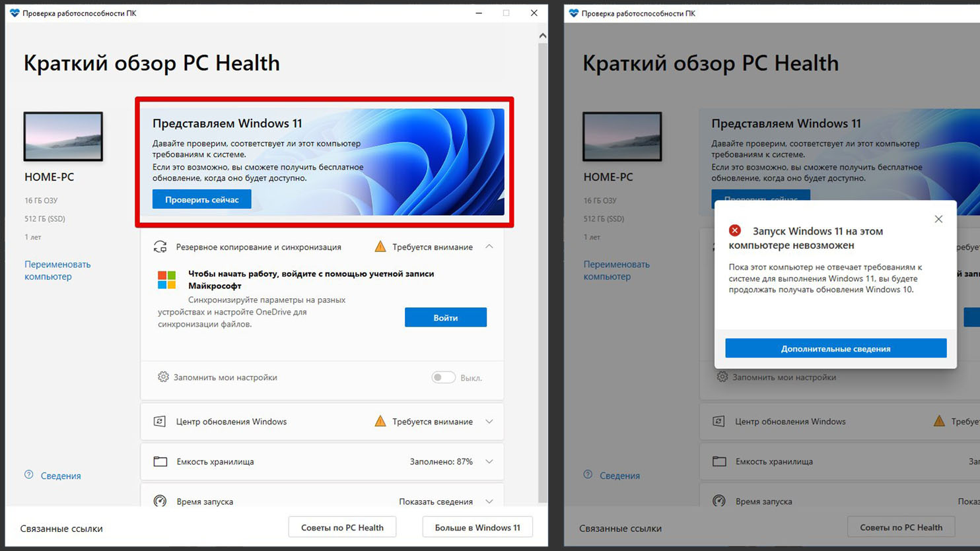980x551 pixels.
Task: Minimize the left PC Health window
Action: (x=479, y=13)
